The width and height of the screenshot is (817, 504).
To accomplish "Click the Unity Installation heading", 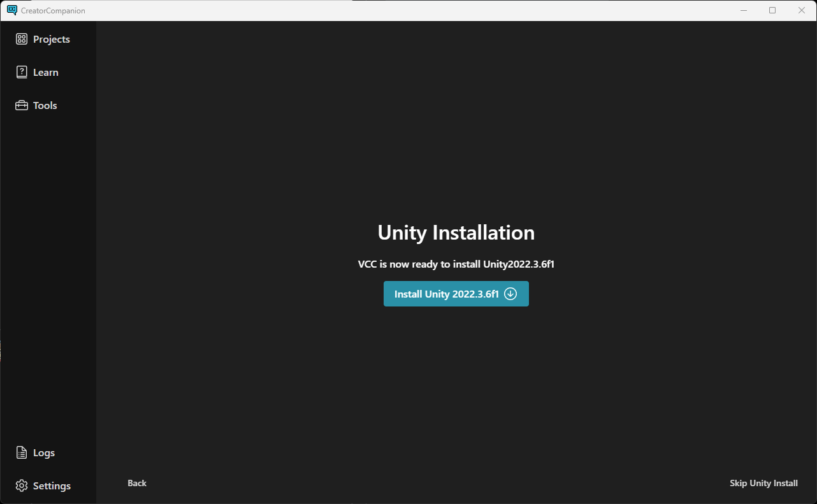I will (456, 233).
